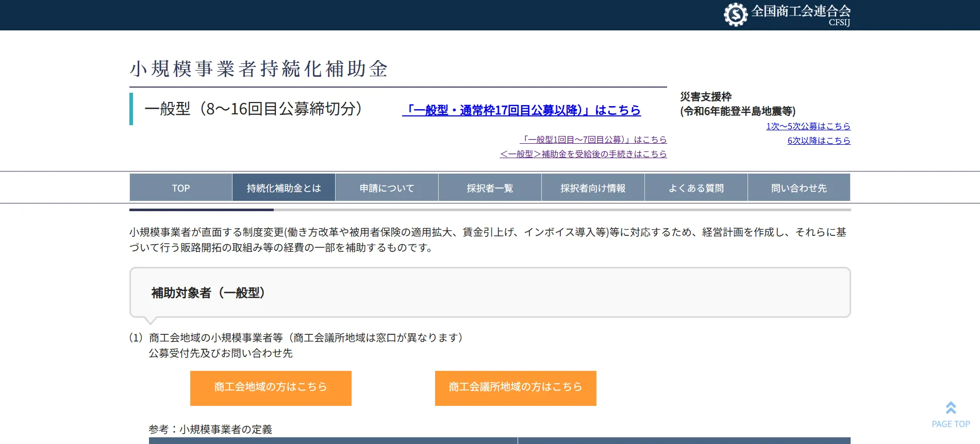
Task: Click the 小規模事業者持続化補助金 page title
Action: (x=259, y=69)
